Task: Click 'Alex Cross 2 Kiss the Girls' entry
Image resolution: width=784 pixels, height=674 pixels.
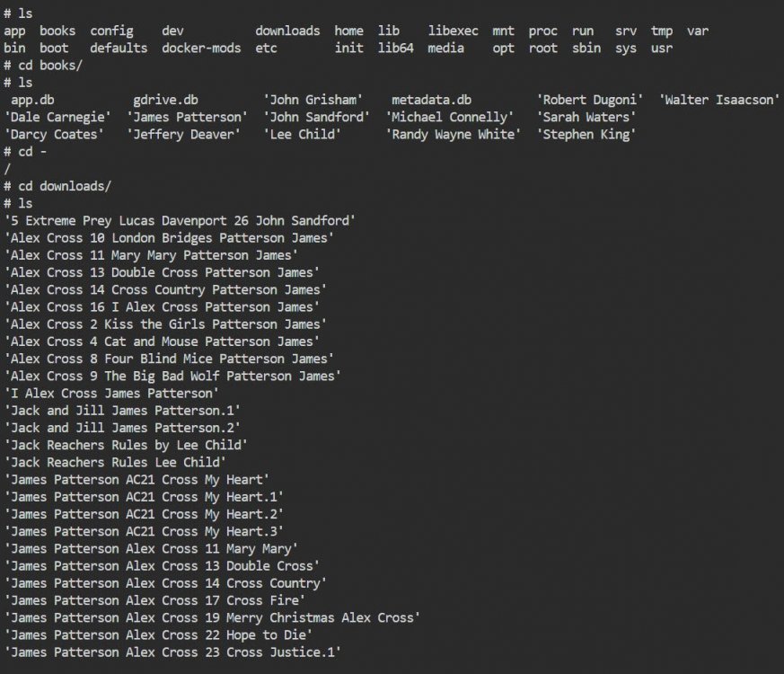Action: pyautogui.click(x=165, y=324)
